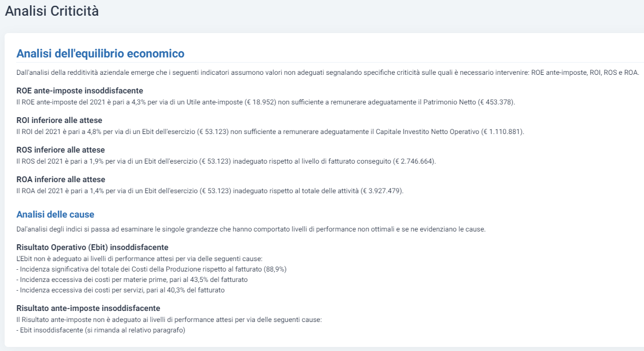644x351 pixels.
Task: Click 'Ebit insoddisfacente (si rimanda al relativo paragrafo)'
Action: pos(101,330)
